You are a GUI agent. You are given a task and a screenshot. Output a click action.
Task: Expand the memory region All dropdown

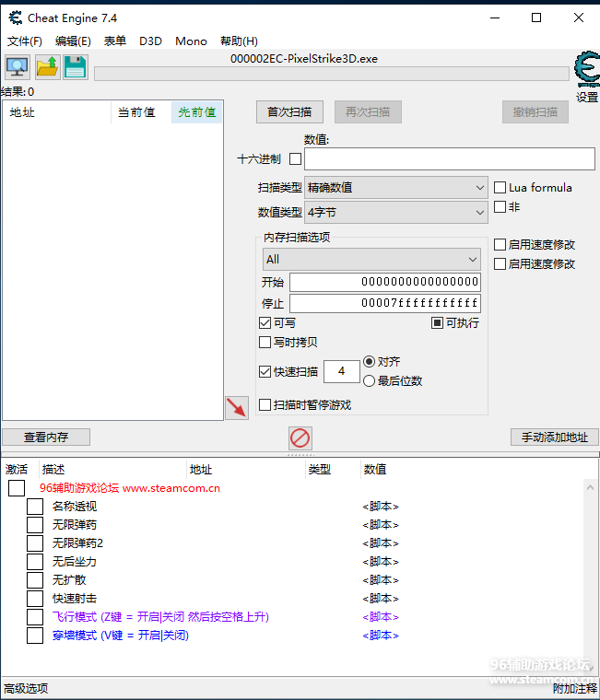[371, 260]
